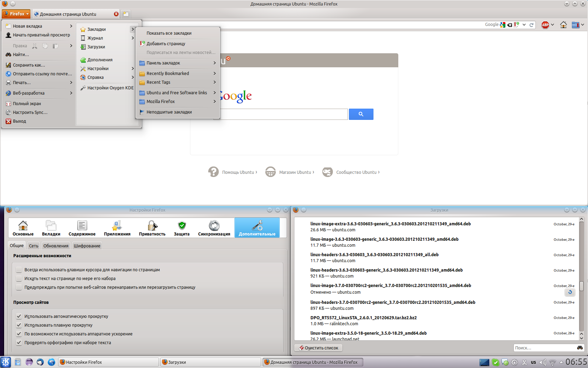This screenshot has width=588, height=368.
Task: Open Журнал menu entry
Action: pyautogui.click(x=106, y=38)
